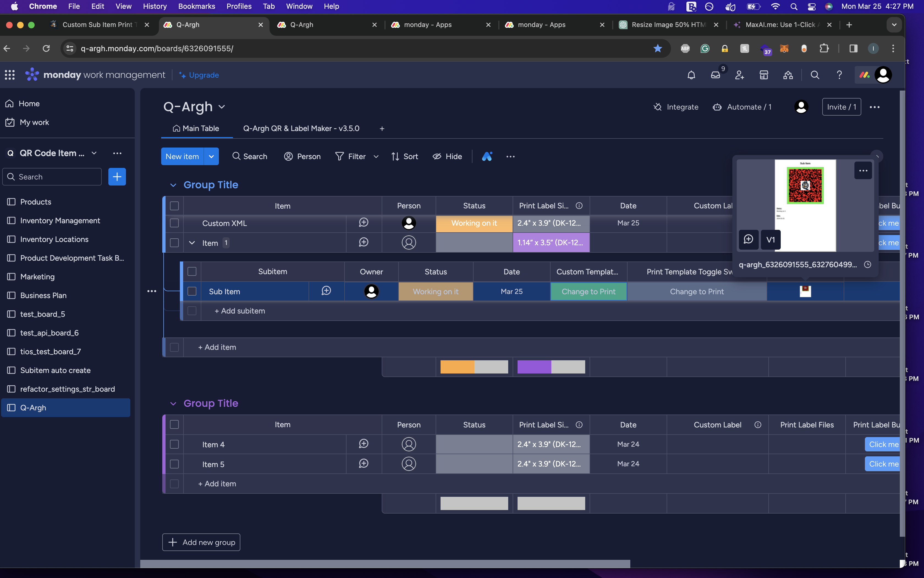924x578 pixels.
Task: Open the New item dropdown arrow
Action: click(211, 156)
